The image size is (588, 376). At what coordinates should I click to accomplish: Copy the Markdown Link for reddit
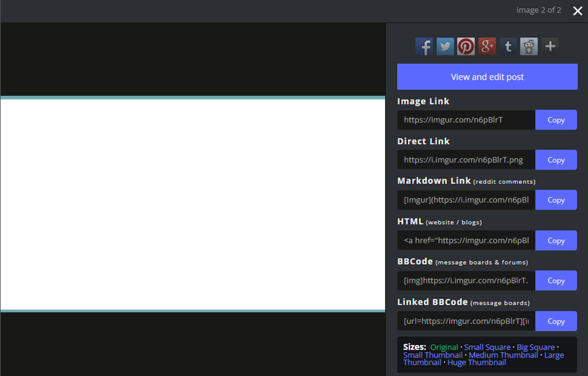pos(556,200)
